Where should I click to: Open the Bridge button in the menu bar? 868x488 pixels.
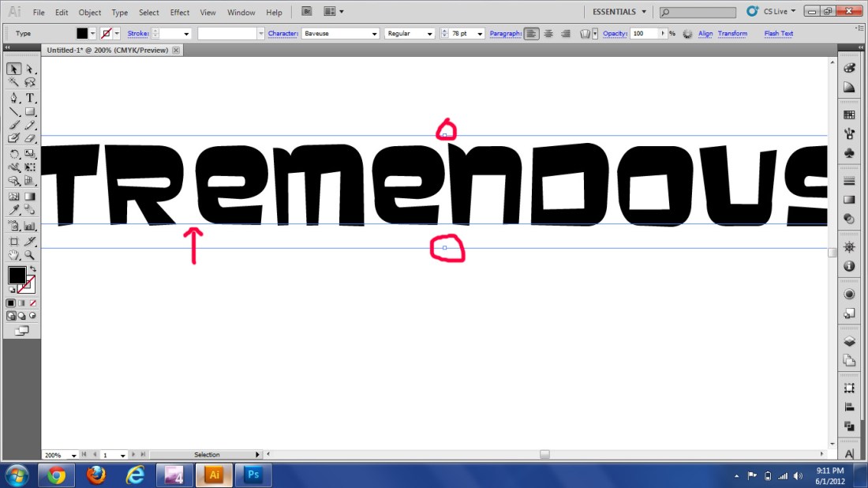(x=307, y=12)
